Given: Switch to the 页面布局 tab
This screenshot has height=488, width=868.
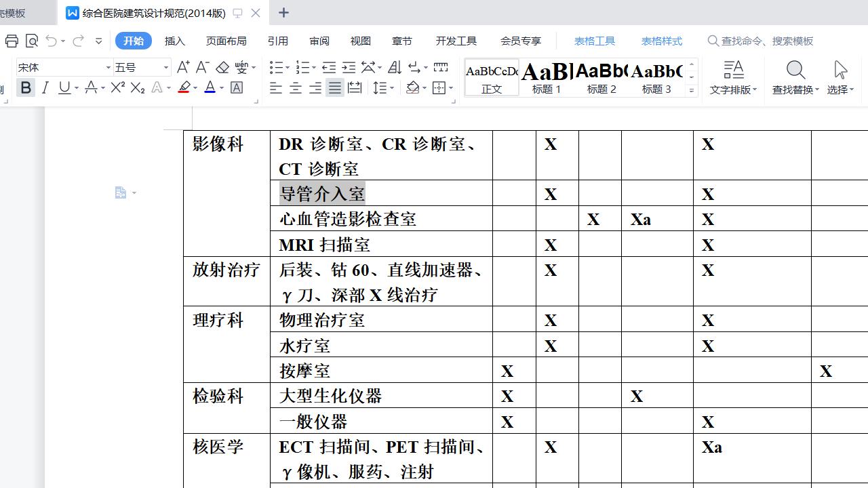Looking at the screenshot, I should pyautogui.click(x=226, y=41).
